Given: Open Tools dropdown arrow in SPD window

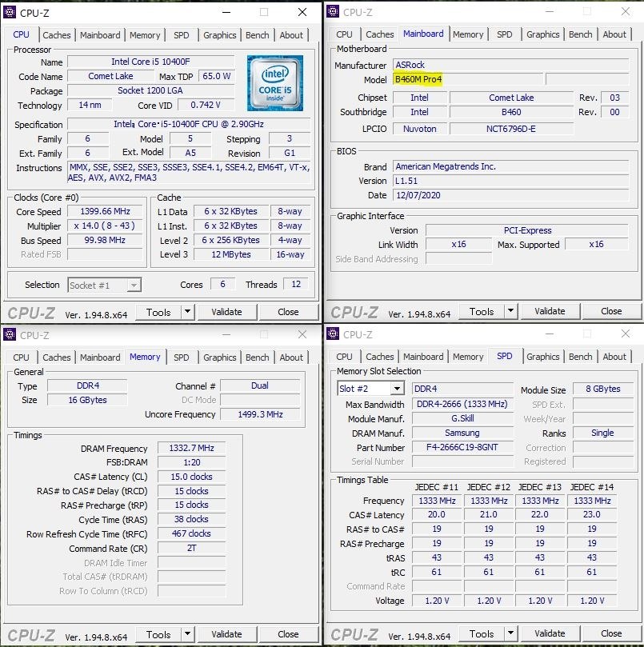Looking at the screenshot, I should click(510, 633).
